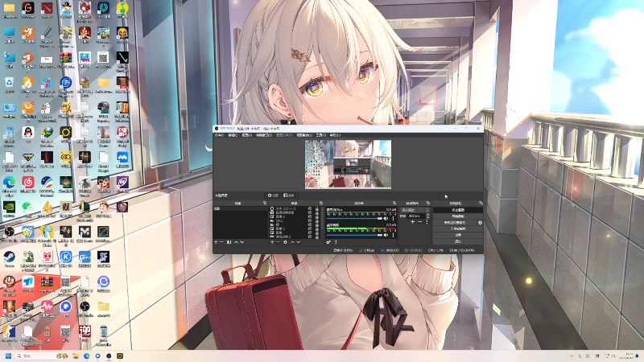Open the Tools menu in OBS
Image resolution: width=644 pixels, height=362 pixels.
pyautogui.click(x=320, y=135)
